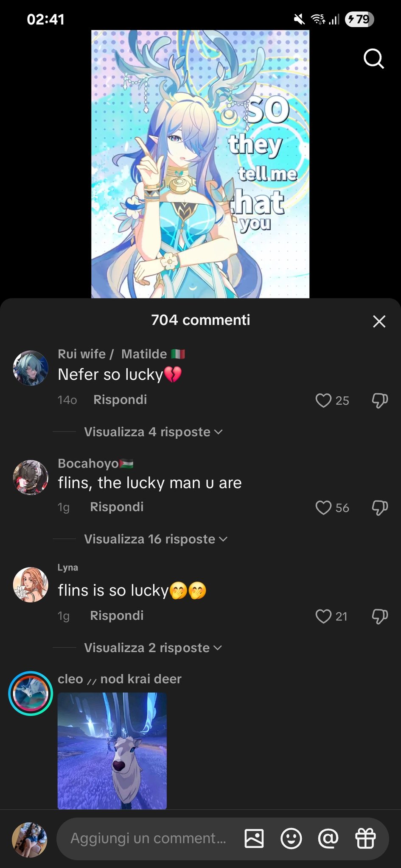Screen dimensions: 401x868
Task: Dislike Lyna's comment
Action: pyautogui.click(x=380, y=616)
